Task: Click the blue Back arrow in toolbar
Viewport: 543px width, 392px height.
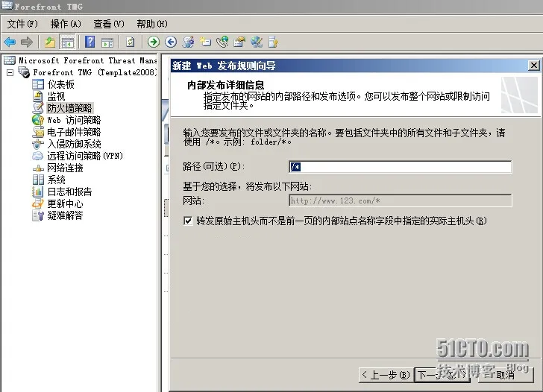Action: (x=10, y=42)
